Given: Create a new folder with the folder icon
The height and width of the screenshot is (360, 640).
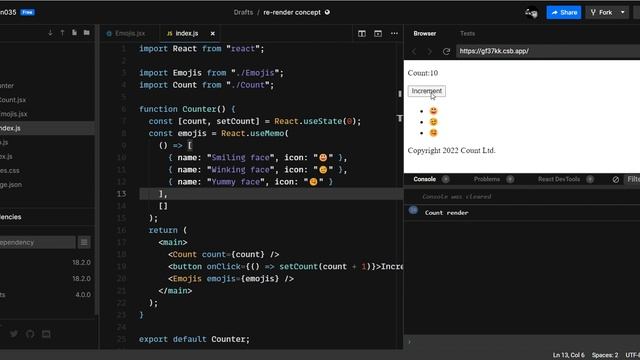Looking at the screenshot, I should point(87,33).
